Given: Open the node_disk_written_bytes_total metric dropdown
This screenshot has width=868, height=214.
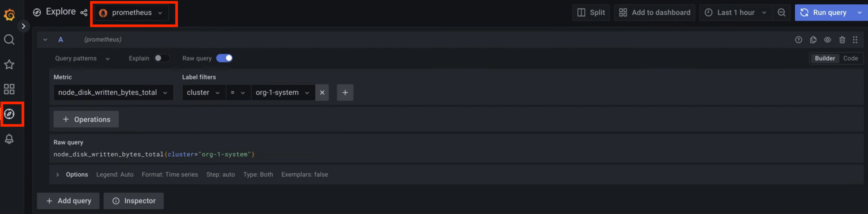Looking at the screenshot, I should (113, 92).
